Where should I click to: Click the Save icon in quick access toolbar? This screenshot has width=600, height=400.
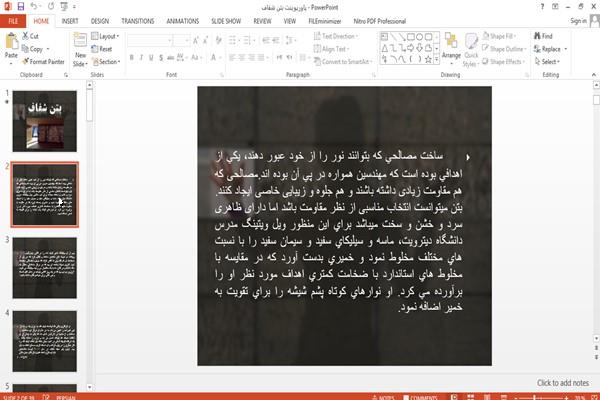coord(21,7)
